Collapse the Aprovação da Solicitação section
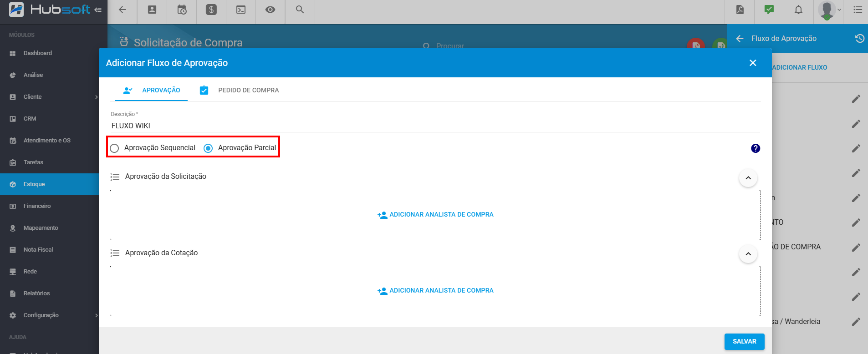The image size is (868, 354). coord(748,178)
